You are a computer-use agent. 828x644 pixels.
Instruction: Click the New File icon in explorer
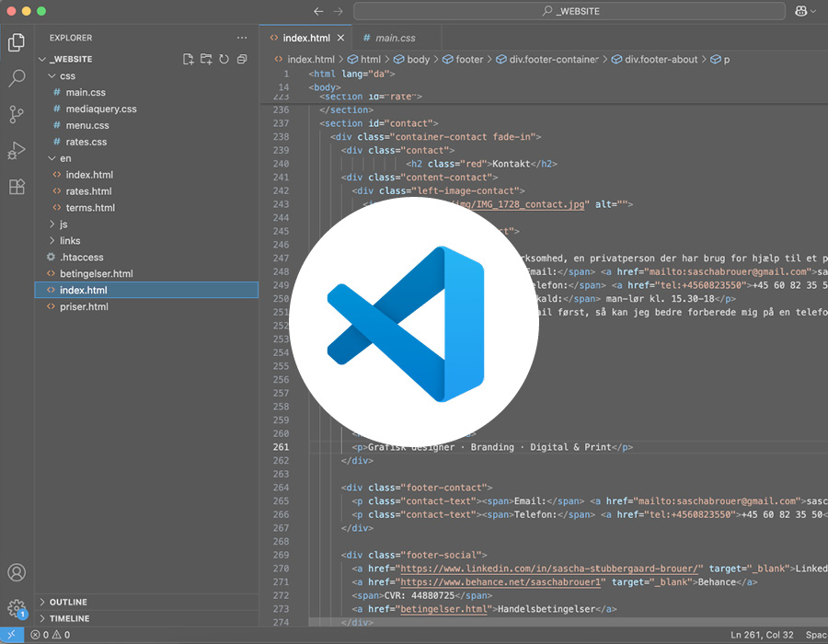point(188,59)
